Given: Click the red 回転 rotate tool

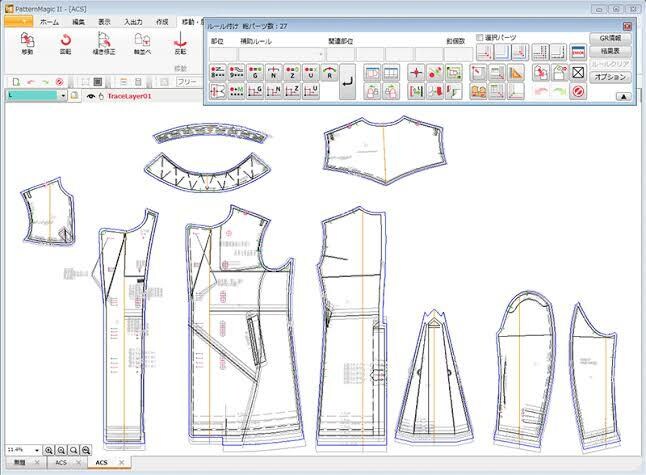Looking at the screenshot, I should tap(66, 43).
